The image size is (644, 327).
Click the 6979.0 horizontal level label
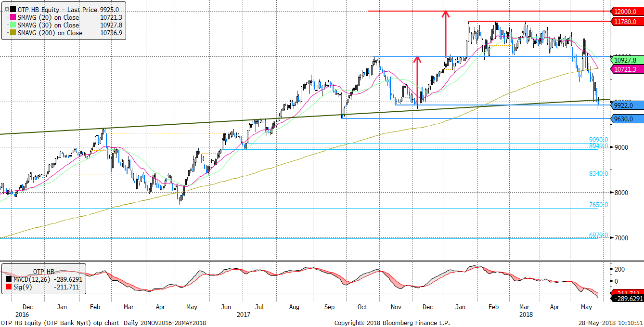tap(598, 235)
